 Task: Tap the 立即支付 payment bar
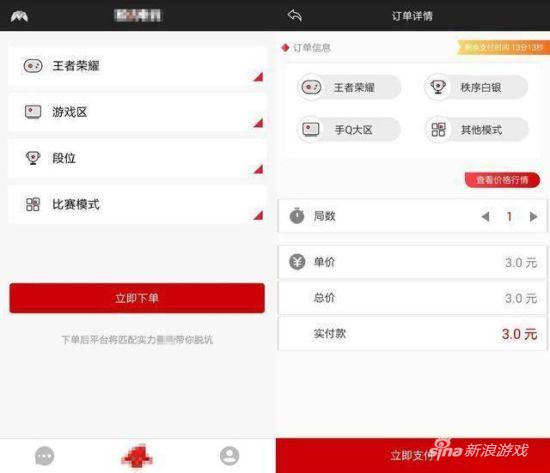coord(413,455)
